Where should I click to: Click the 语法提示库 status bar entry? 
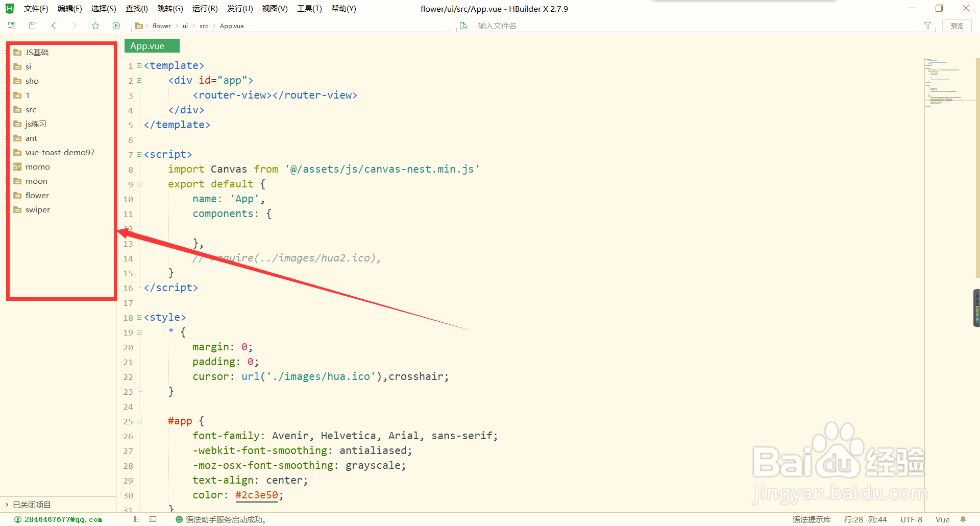tap(812, 519)
